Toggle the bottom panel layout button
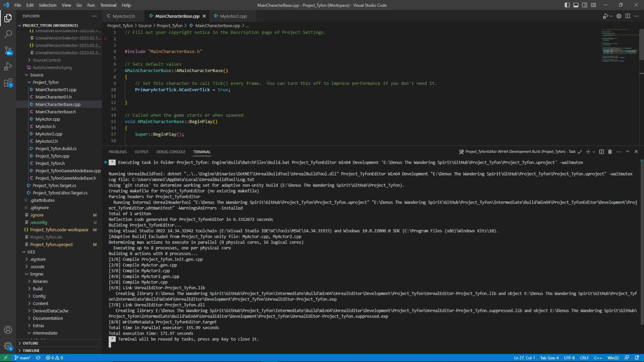 point(576,5)
